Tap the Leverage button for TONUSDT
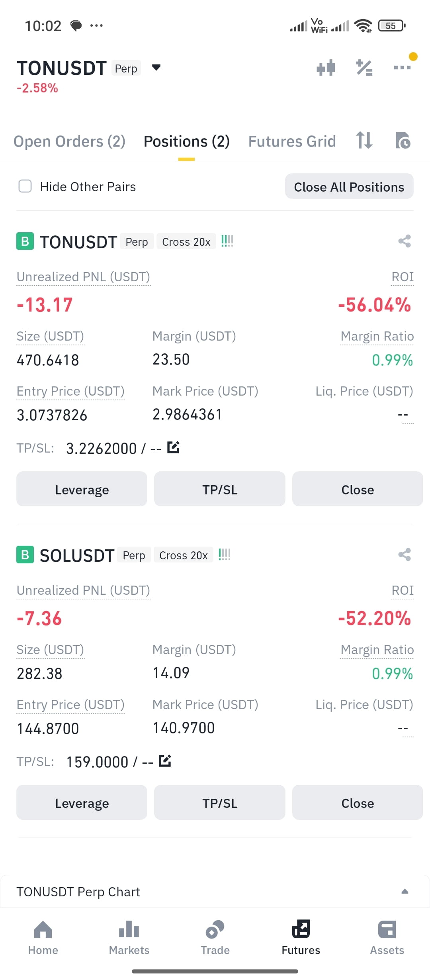This screenshot has height=980, width=430. (x=82, y=489)
